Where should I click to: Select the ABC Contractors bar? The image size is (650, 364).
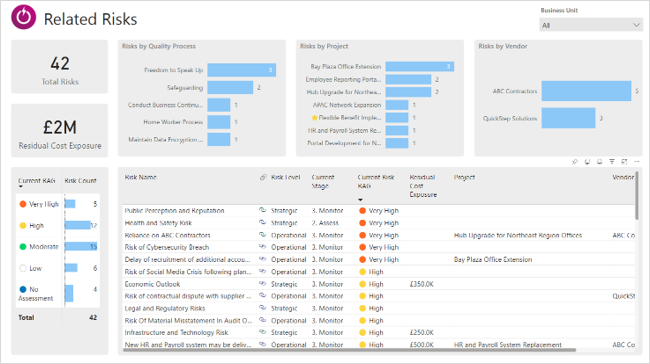coord(586,91)
